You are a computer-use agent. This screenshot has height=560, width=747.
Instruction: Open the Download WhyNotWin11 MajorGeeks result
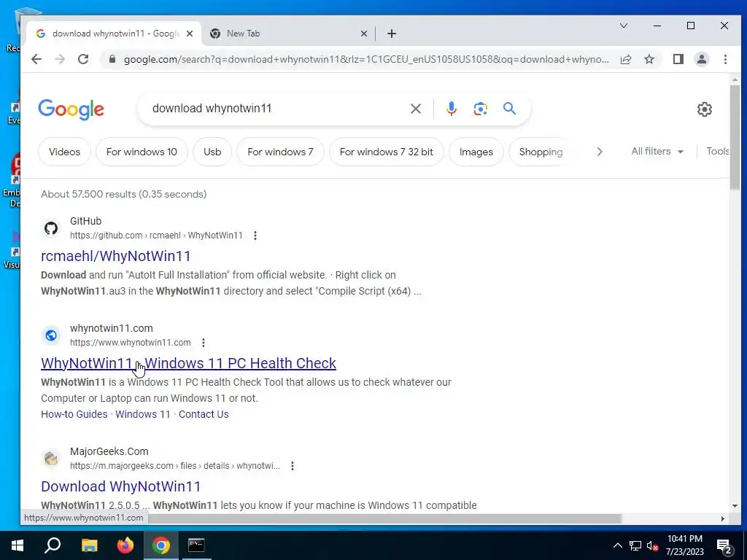(x=120, y=486)
